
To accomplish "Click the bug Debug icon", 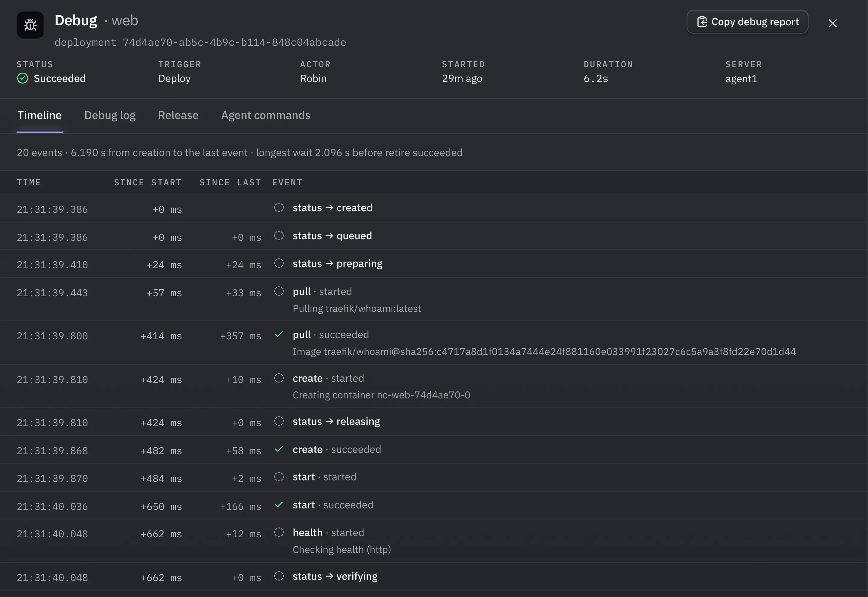I will click(30, 25).
